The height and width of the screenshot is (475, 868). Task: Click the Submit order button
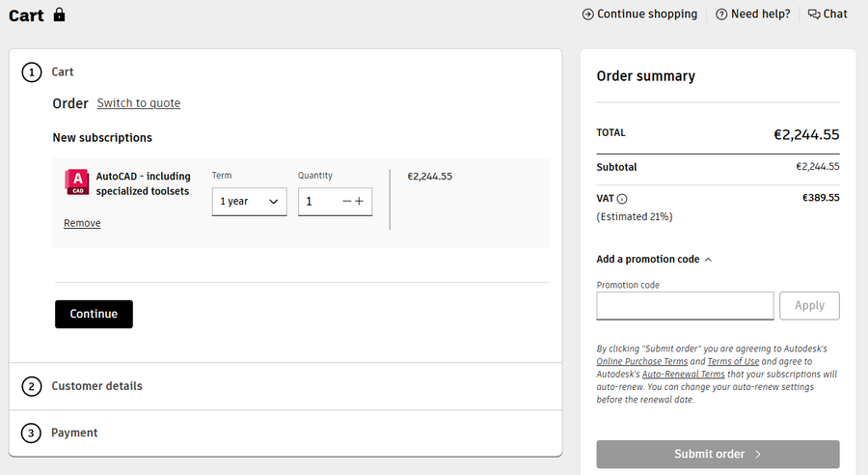[718, 454]
